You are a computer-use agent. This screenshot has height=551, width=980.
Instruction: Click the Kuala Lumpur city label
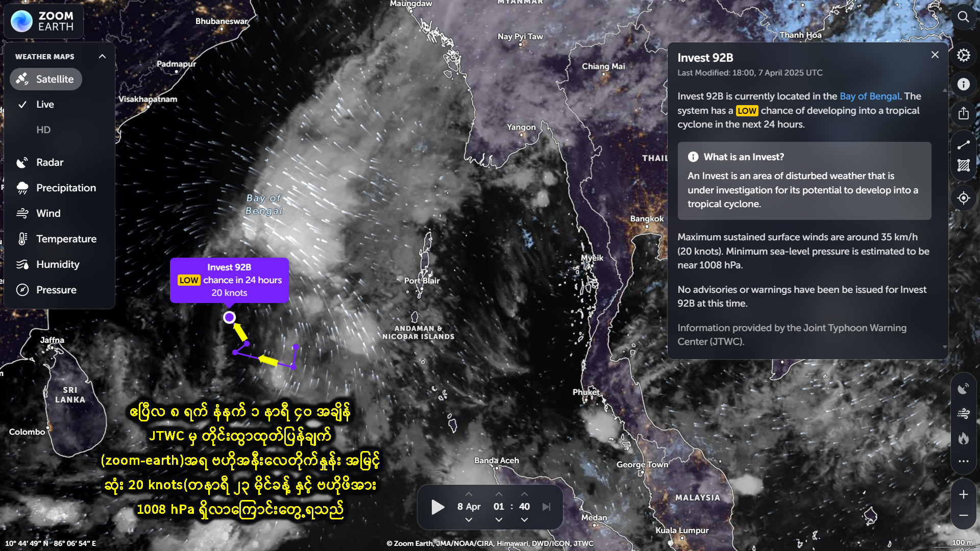coord(682,531)
